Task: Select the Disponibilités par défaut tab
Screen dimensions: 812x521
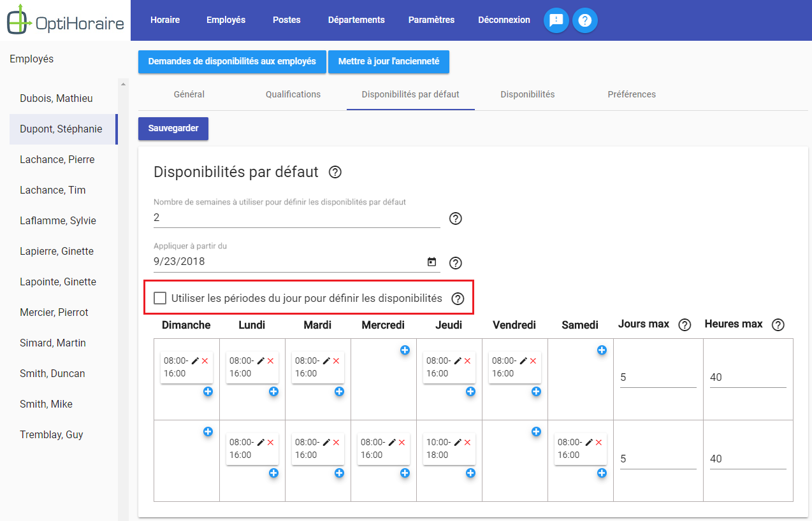Action: point(410,94)
